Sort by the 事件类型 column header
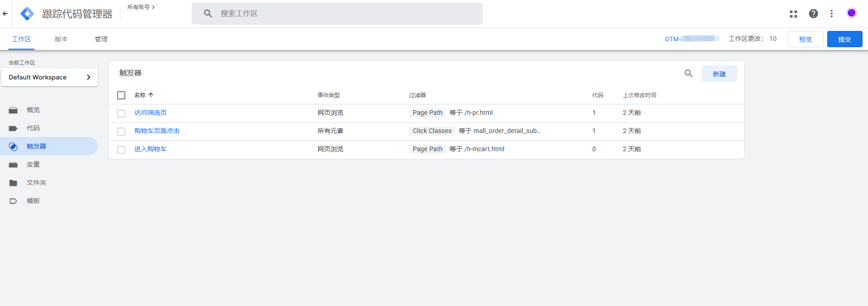 click(328, 95)
